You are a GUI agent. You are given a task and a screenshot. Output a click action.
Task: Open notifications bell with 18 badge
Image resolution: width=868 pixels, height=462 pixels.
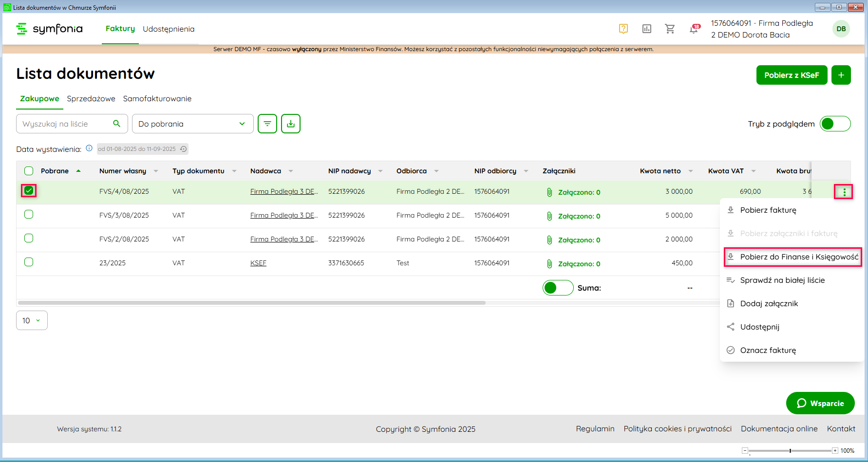[694, 29]
